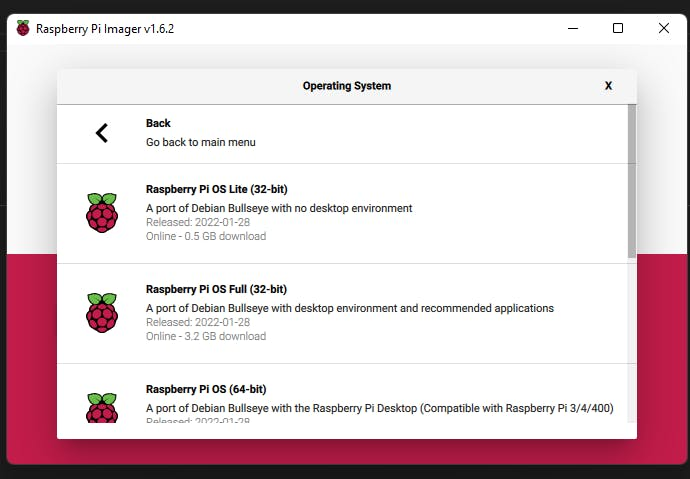The image size is (690, 479).
Task: Click the 'Online - 3.2 GB download' text
Action: point(206,336)
